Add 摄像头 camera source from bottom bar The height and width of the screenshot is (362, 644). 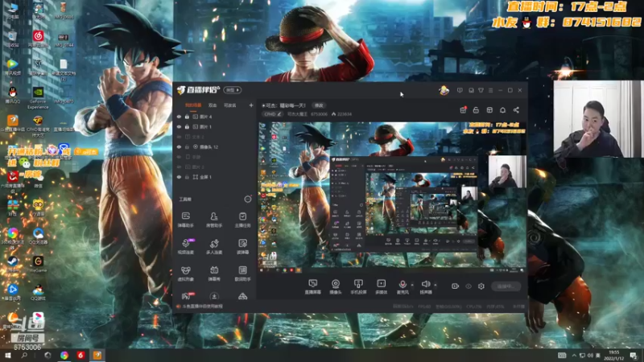(x=336, y=286)
